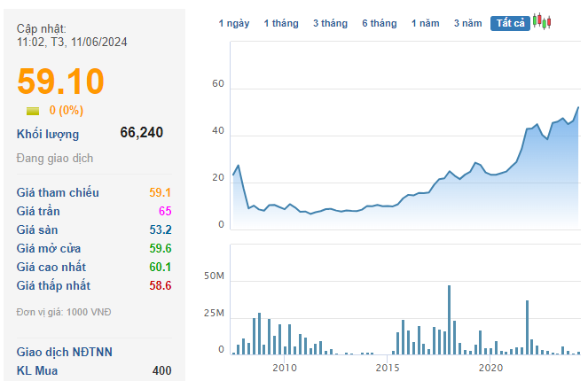Viewport: 588px width, 381px height.
Task: Choose the "6 tháng" time range
Action: point(380,24)
